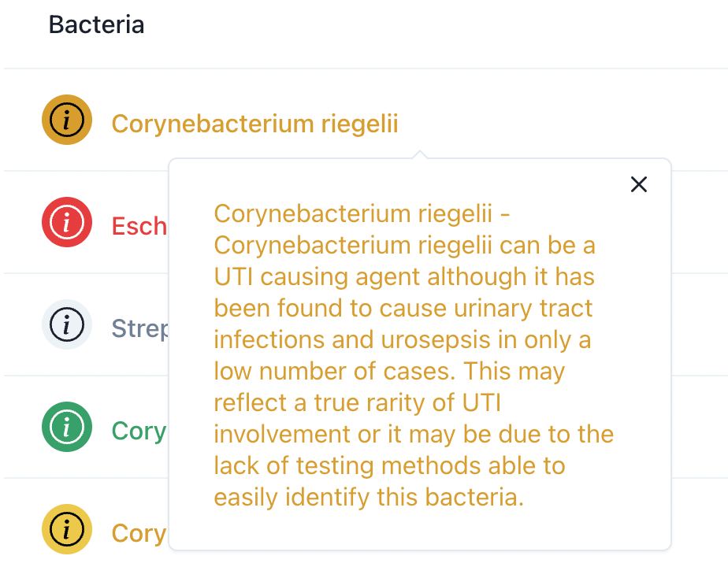Select the red Esch bacteria entry

click(x=139, y=226)
